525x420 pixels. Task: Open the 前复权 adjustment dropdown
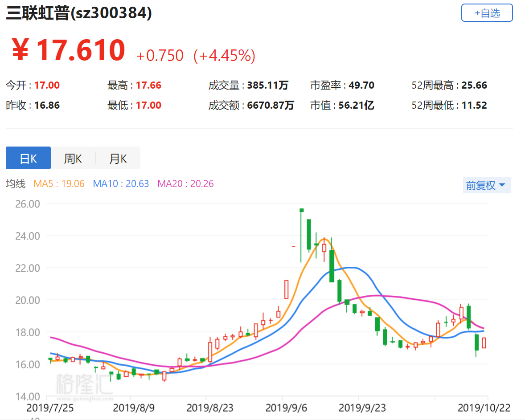click(487, 185)
